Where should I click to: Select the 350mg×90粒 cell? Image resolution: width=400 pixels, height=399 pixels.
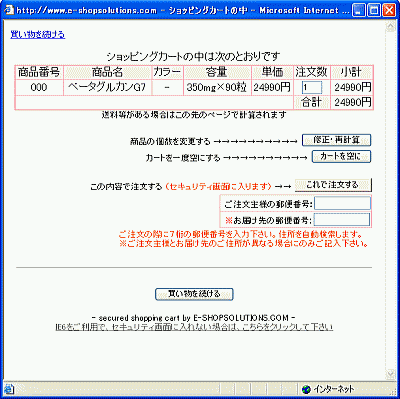(x=217, y=87)
